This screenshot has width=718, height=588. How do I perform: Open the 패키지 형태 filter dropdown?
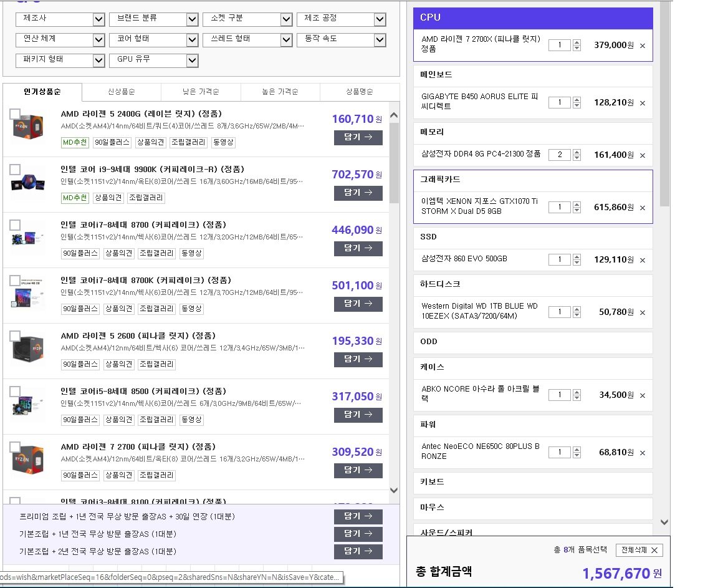pos(60,60)
